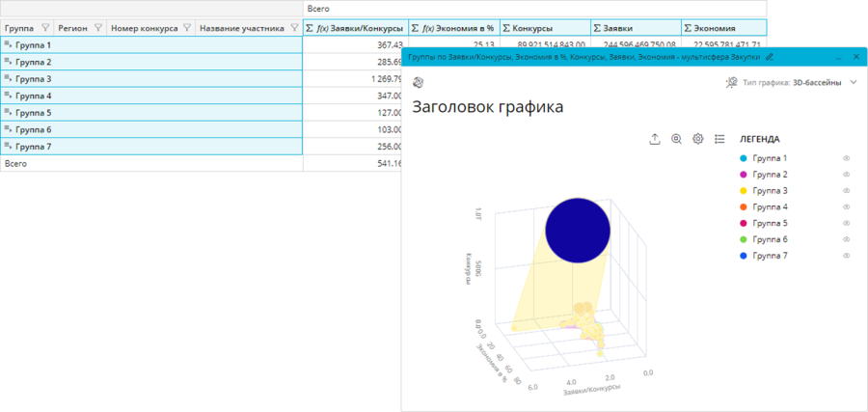Click the Заголовок графика chart title
Image resolution: width=868 pixels, height=412 pixels.
pyautogui.click(x=487, y=107)
